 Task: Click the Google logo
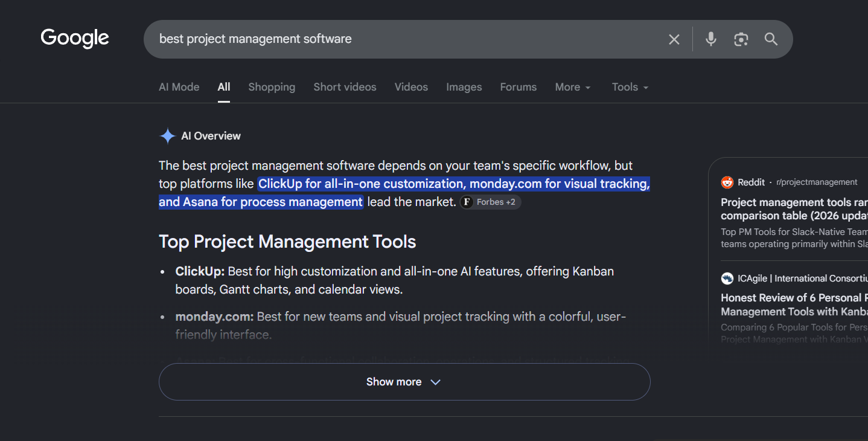(75, 38)
